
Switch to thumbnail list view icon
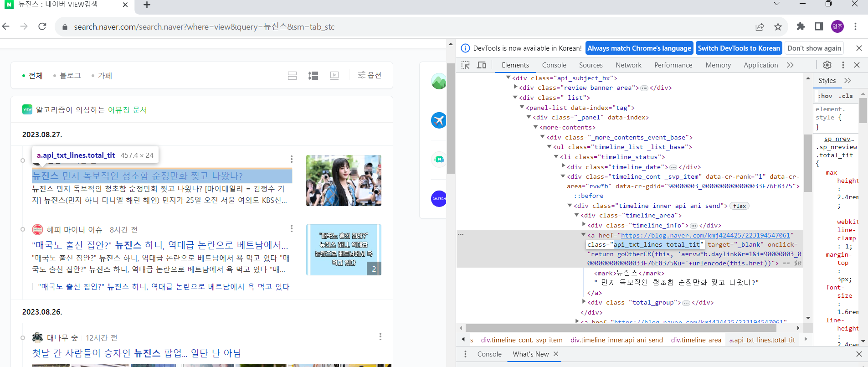point(313,76)
